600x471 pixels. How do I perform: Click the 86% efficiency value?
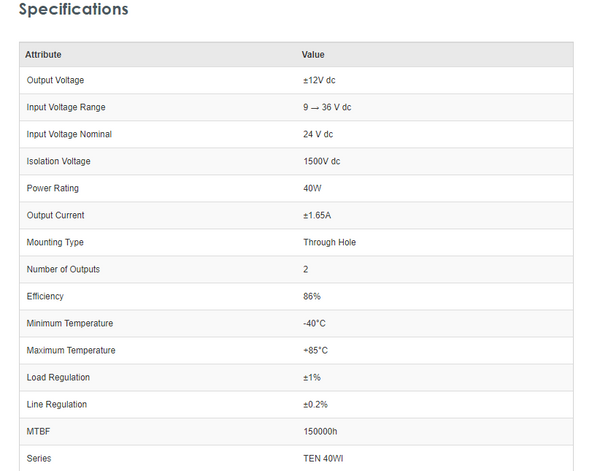(x=312, y=296)
